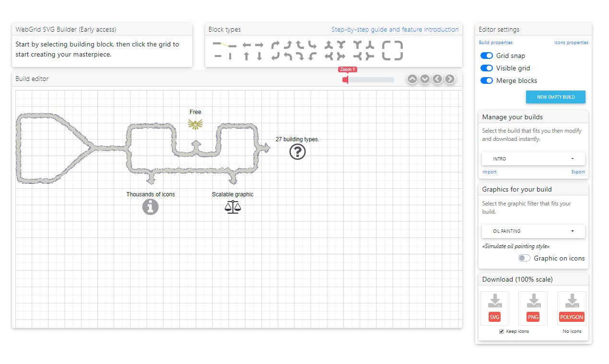Toggle the Grid snap switch off

487,56
